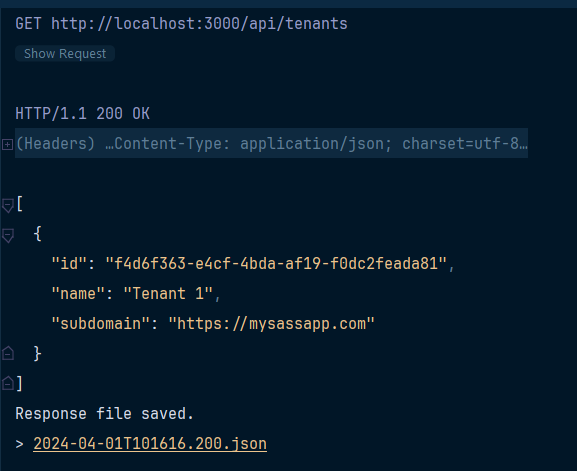
Task: Collapse the JSON array at opening bracket
Action: click(8, 205)
